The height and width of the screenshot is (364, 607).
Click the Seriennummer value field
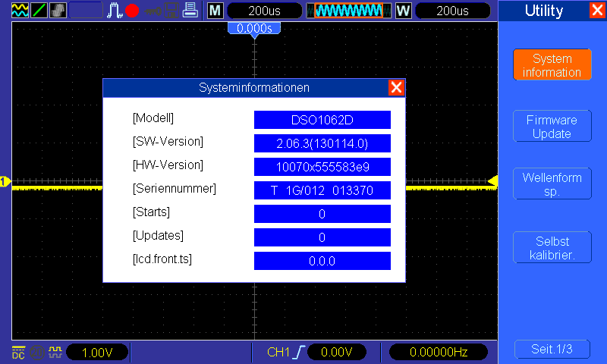click(322, 190)
